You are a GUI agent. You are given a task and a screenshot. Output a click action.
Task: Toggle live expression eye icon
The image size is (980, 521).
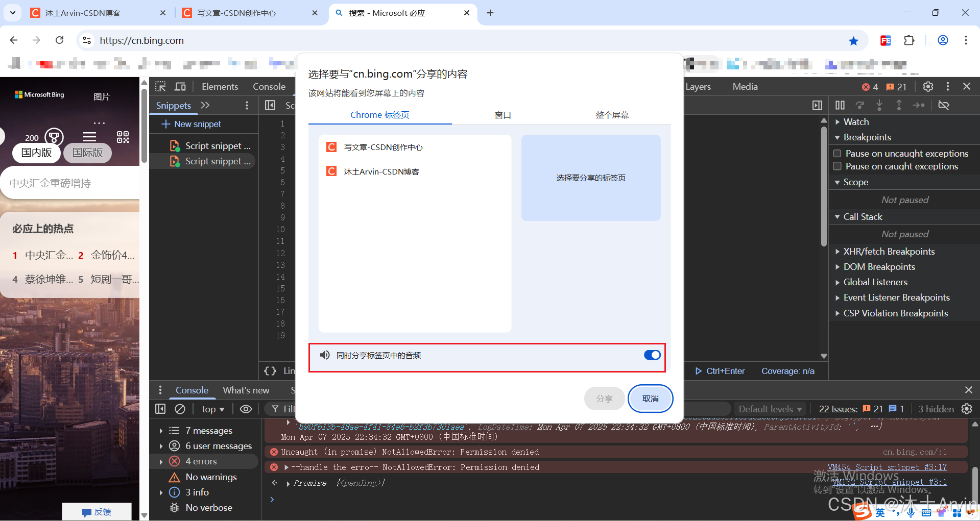(246, 409)
